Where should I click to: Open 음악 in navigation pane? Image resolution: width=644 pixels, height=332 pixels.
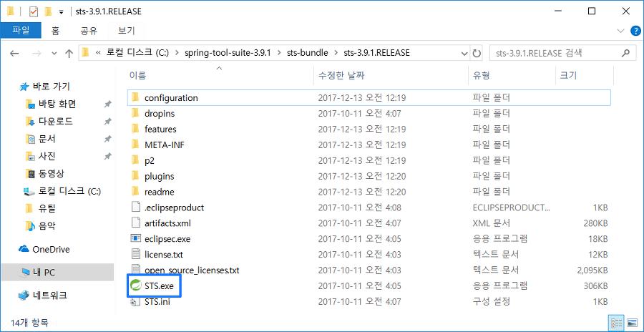click(x=40, y=226)
